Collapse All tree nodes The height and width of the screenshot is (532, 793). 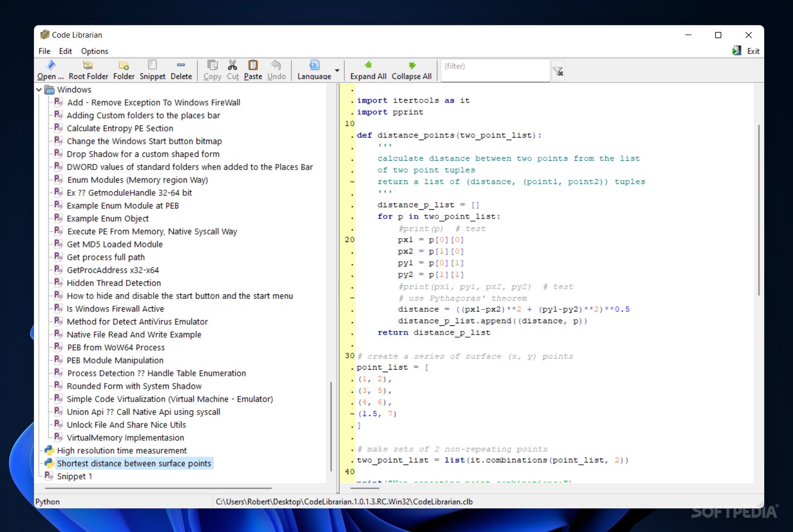coord(411,71)
